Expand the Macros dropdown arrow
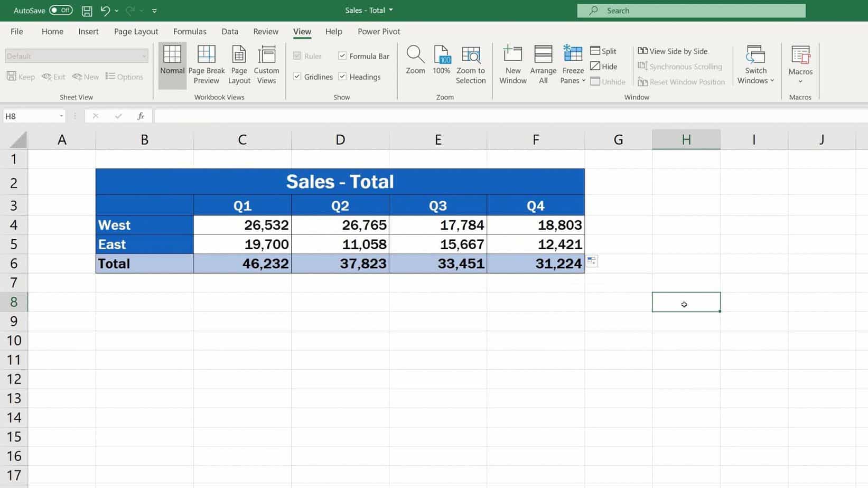 pos(800,80)
